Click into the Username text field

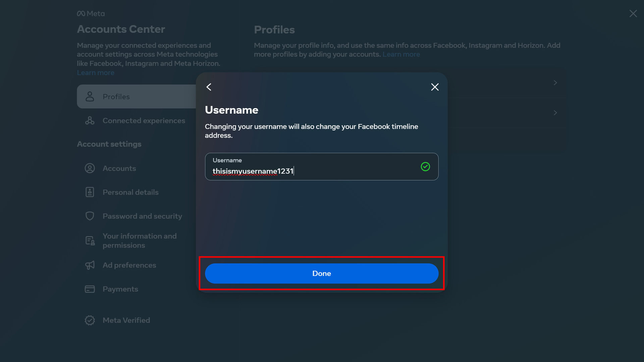[315, 171]
